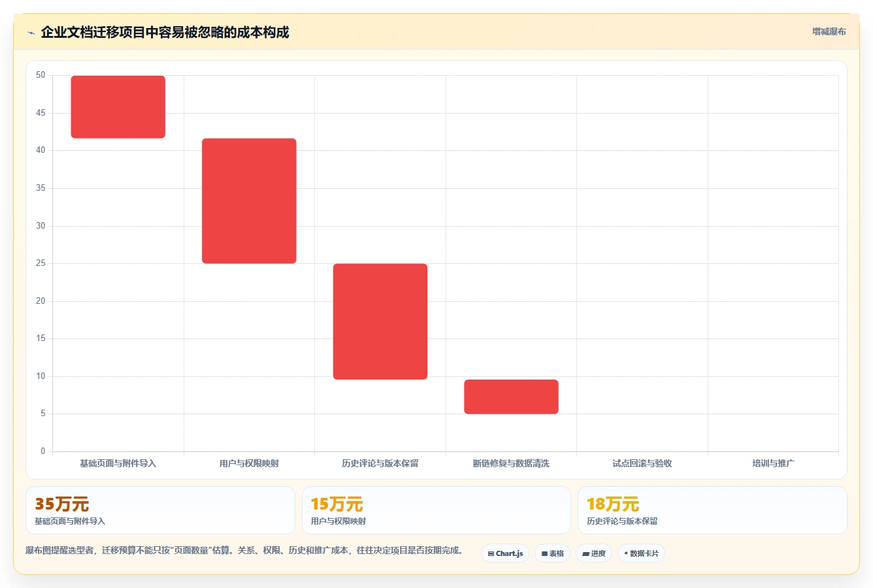Click the y-axis value 50

tap(41, 75)
